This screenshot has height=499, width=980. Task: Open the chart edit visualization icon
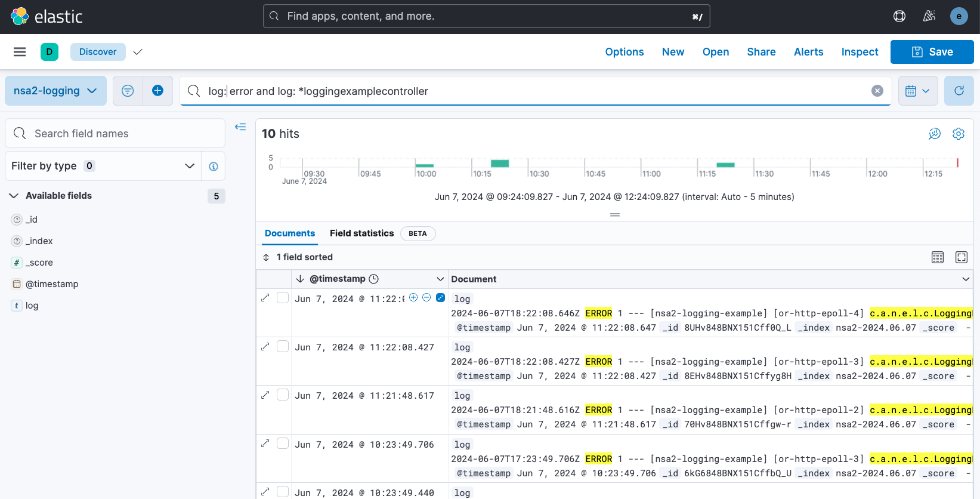[935, 134]
